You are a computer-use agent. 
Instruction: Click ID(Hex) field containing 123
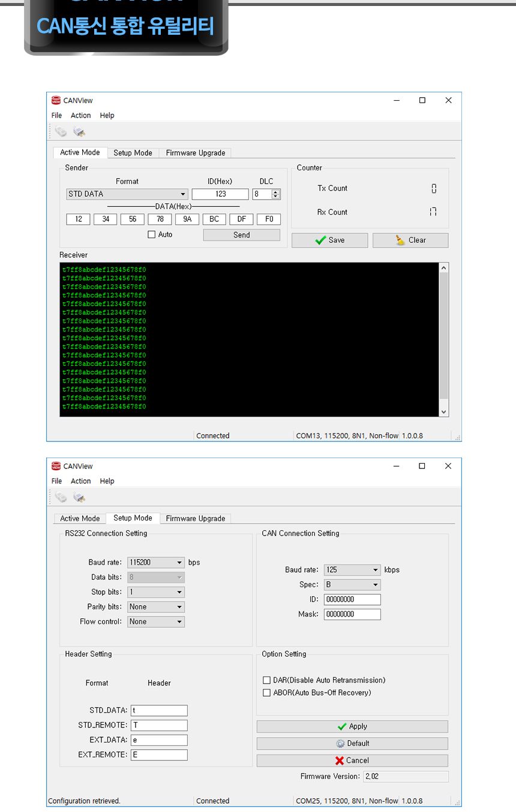click(220, 194)
